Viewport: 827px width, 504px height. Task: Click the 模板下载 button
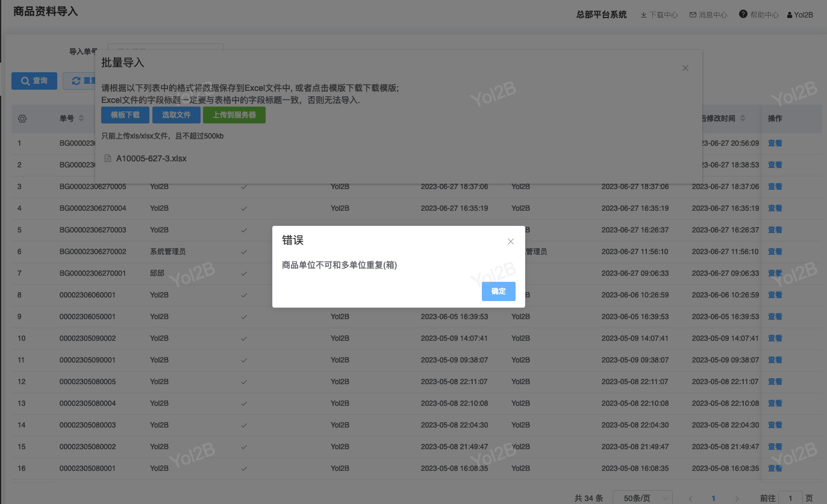point(125,115)
